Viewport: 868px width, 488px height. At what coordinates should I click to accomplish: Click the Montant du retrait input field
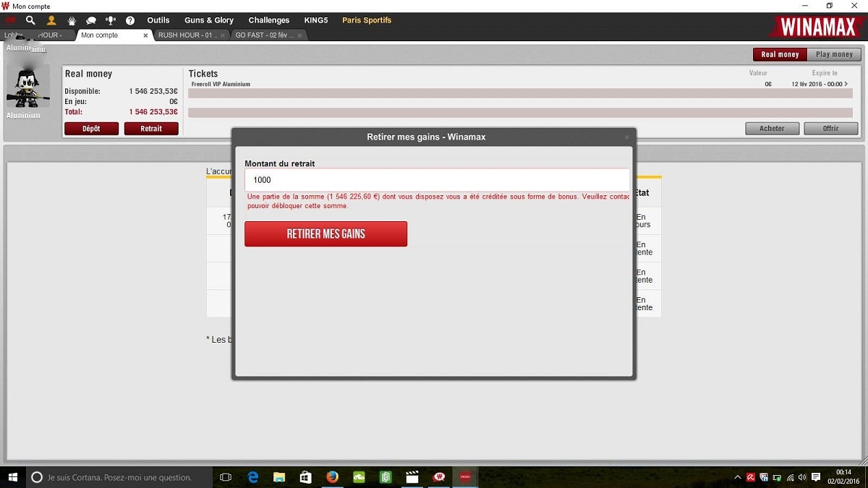[437, 180]
